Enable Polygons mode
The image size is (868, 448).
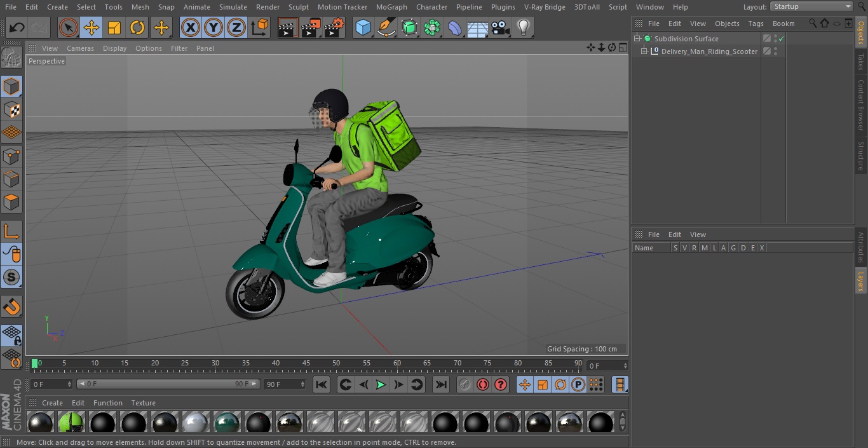coord(11,202)
